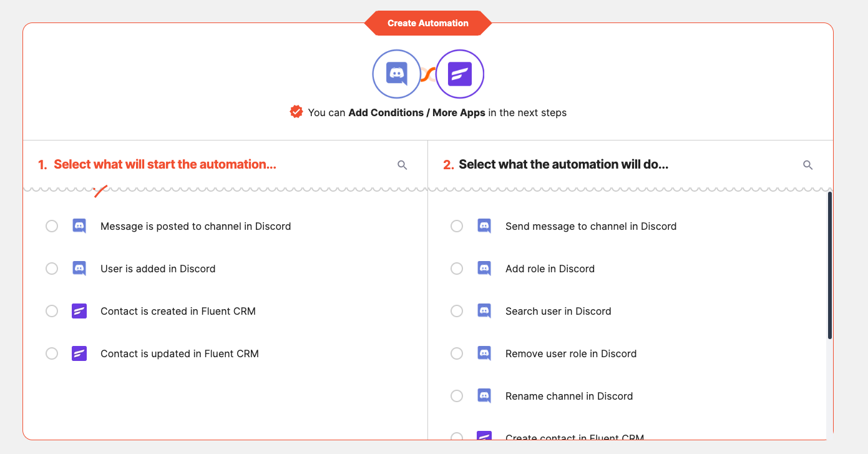Select 'Send message to channel in Discord' radio
The image size is (868, 454).
click(457, 226)
